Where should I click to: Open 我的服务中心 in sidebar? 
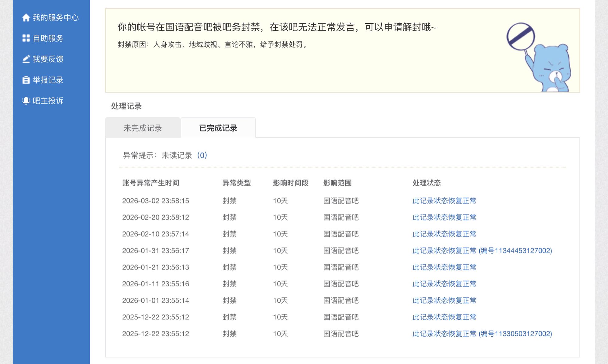(55, 18)
